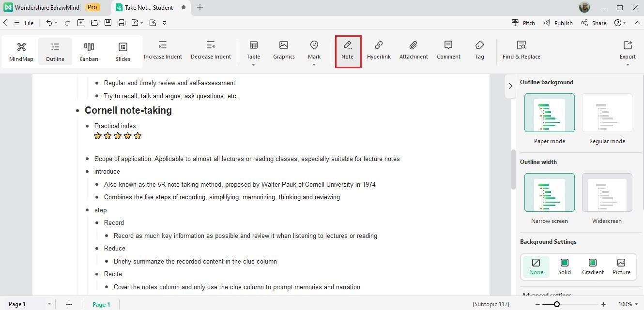
Task: Add an Attachment
Action: pos(414,51)
